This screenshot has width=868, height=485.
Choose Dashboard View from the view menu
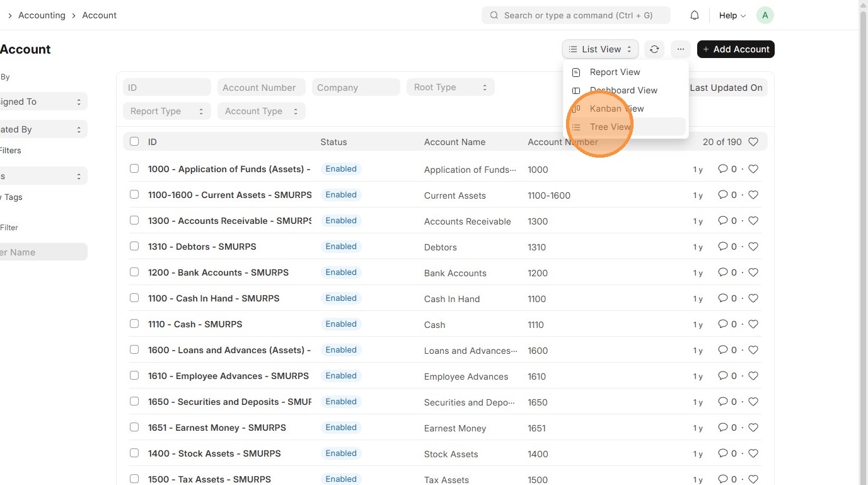pyautogui.click(x=625, y=90)
